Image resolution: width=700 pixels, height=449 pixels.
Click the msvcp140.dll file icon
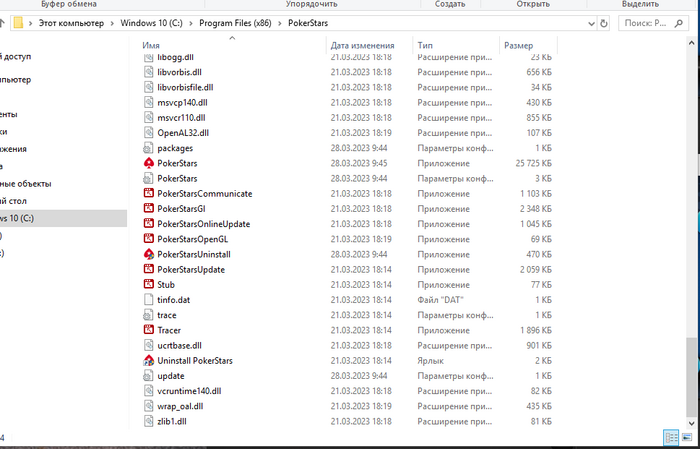pos(149,103)
